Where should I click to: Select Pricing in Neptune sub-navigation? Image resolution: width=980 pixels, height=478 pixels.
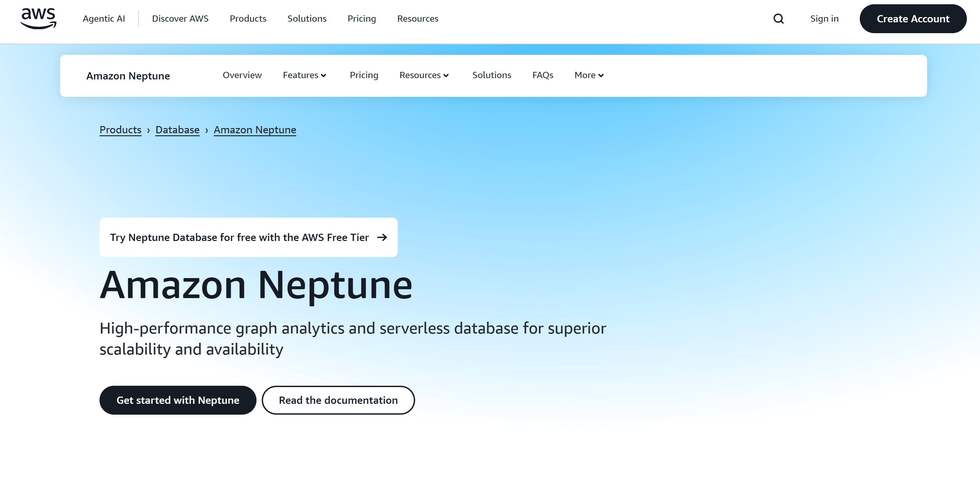coord(364,75)
